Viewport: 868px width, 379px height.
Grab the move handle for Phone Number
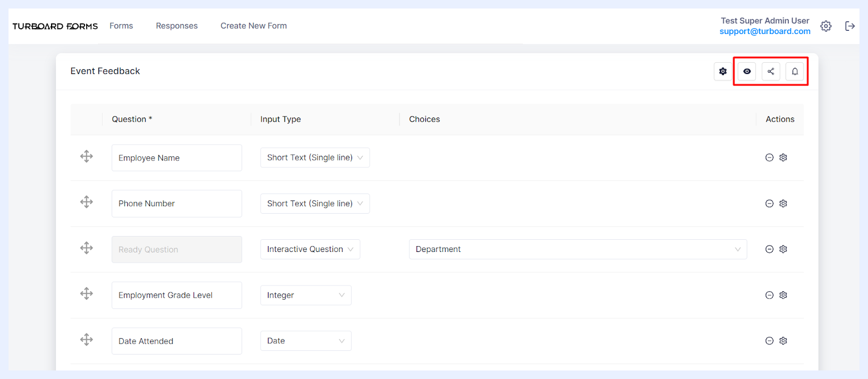coord(87,202)
